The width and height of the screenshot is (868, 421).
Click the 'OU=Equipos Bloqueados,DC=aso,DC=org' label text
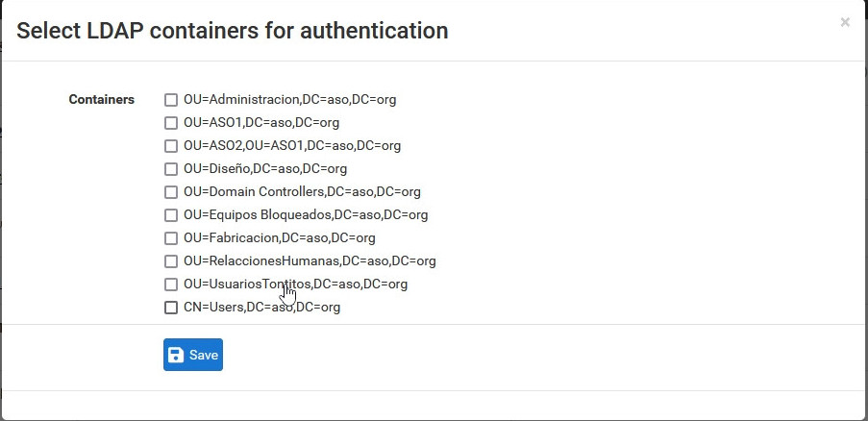coord(306,215)
